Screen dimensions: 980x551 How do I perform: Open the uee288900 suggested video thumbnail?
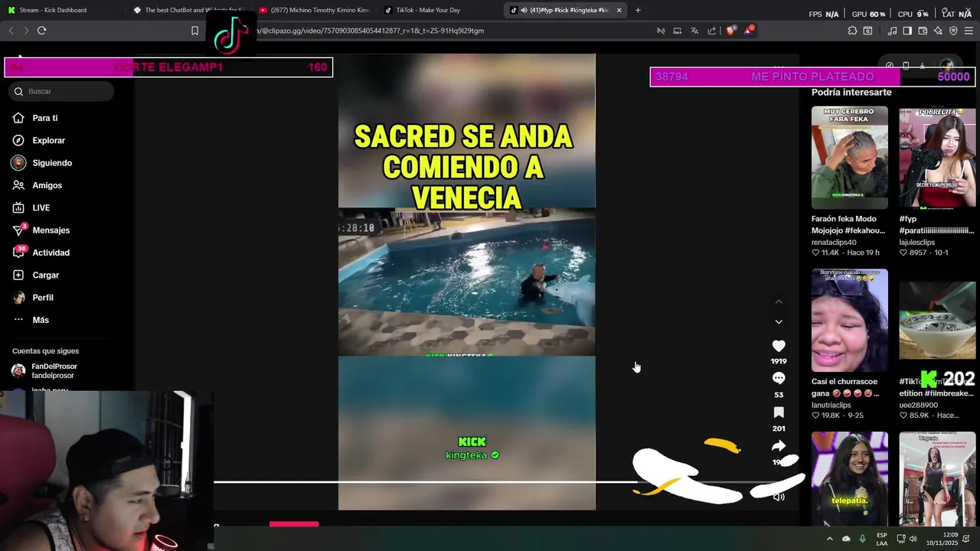[937, 320]
